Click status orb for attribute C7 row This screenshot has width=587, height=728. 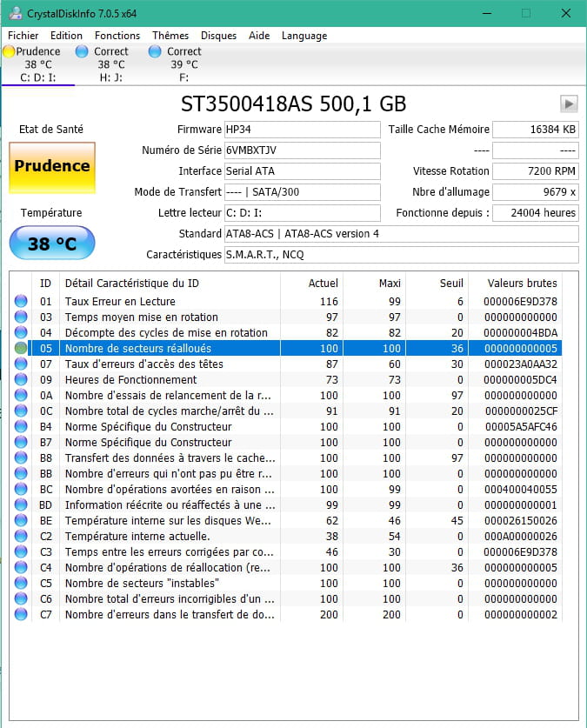(21, 614)
